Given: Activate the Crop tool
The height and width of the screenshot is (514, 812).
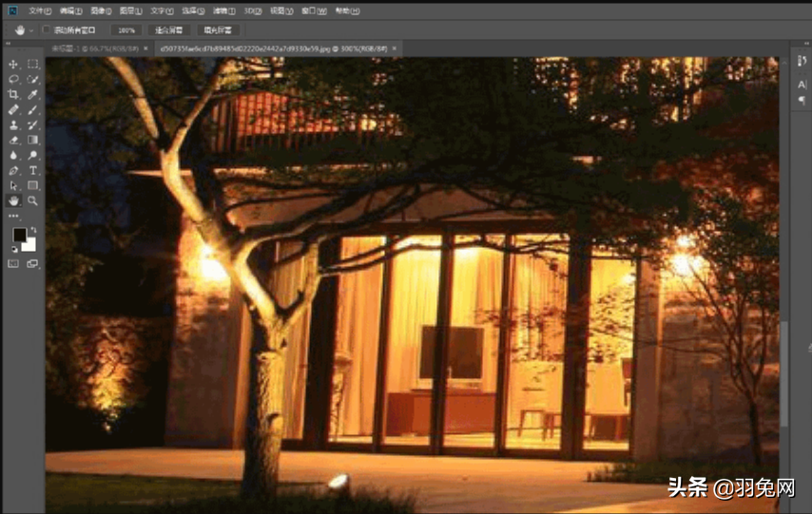Looking at the screenshot, I should tap(13, 94).
